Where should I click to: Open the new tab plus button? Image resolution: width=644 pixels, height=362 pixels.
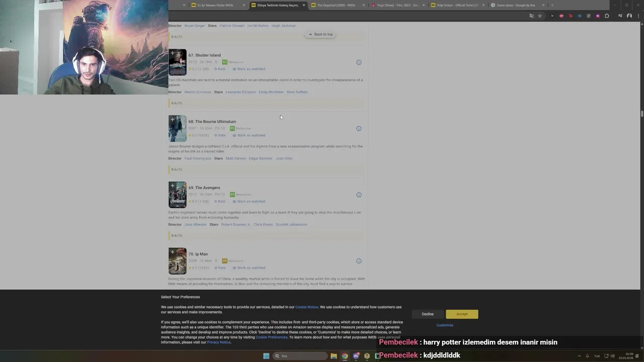(552, 5)
